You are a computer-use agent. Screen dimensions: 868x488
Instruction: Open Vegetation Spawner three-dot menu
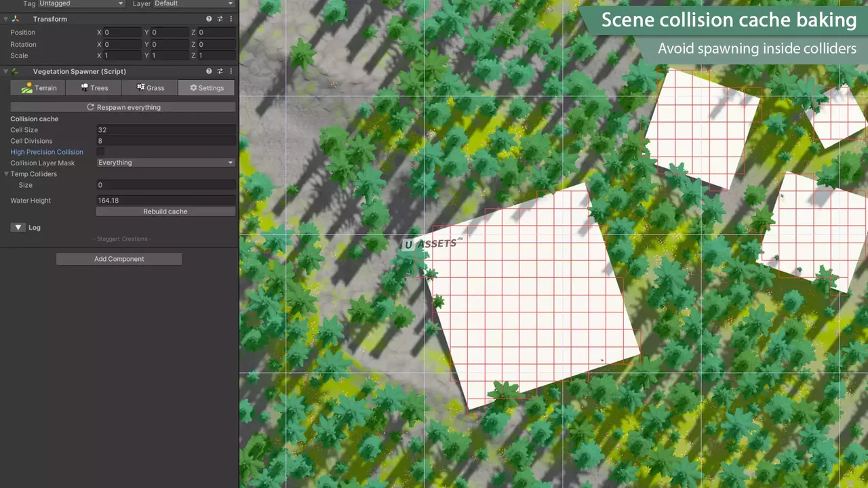pos(231,71)
